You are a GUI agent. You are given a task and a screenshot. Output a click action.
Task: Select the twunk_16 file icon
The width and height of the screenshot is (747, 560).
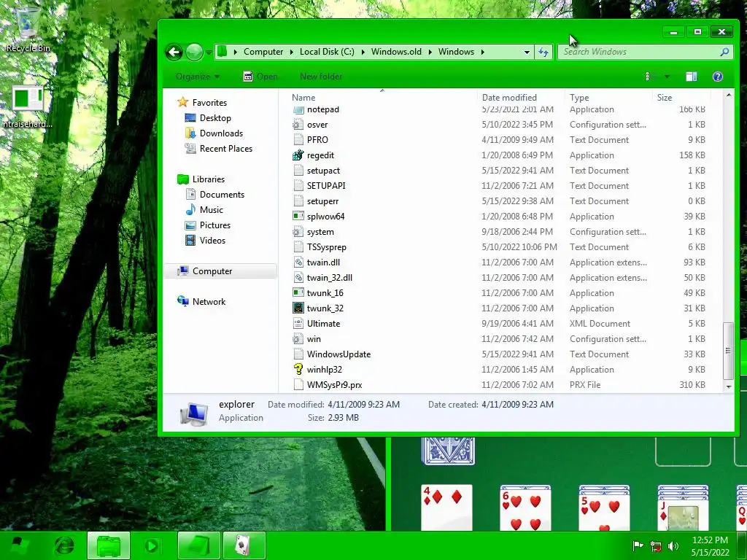pyautogui.click(x=298, y=293)
